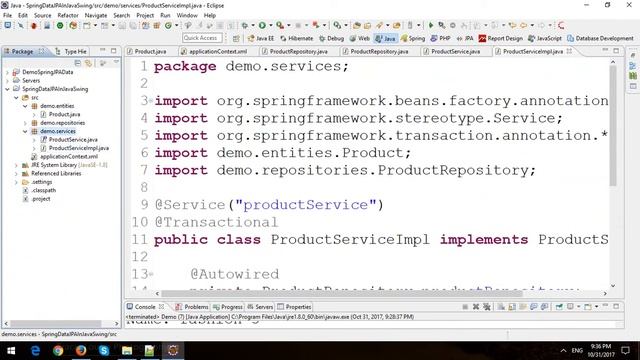
Task: Switch to the JavaScript perspective
Action: coord(544,38)
